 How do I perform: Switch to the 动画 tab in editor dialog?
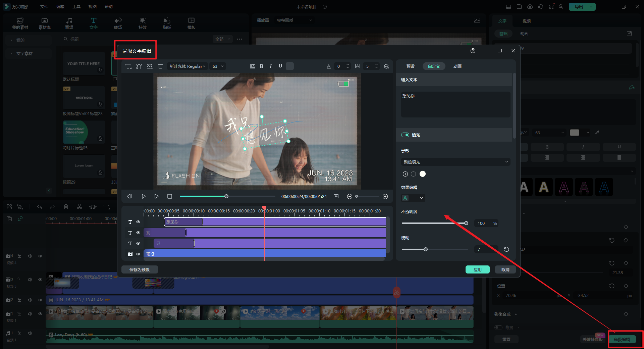point(458,66)
